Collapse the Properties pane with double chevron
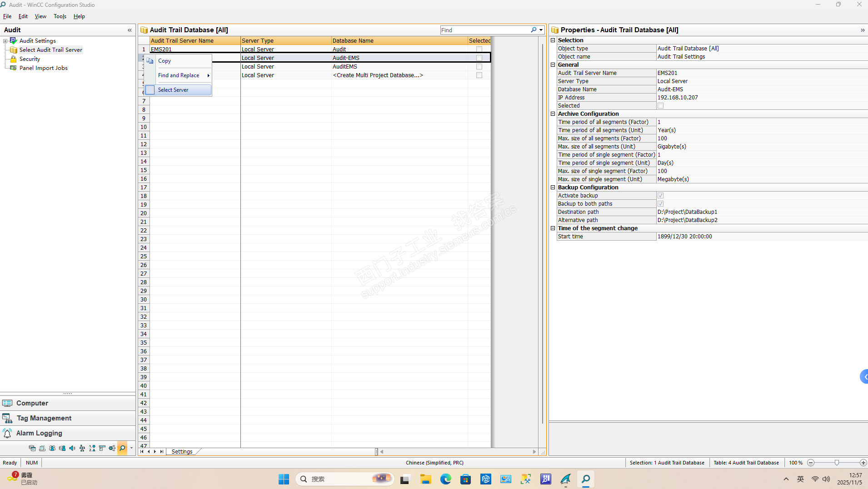 [863, 30]
